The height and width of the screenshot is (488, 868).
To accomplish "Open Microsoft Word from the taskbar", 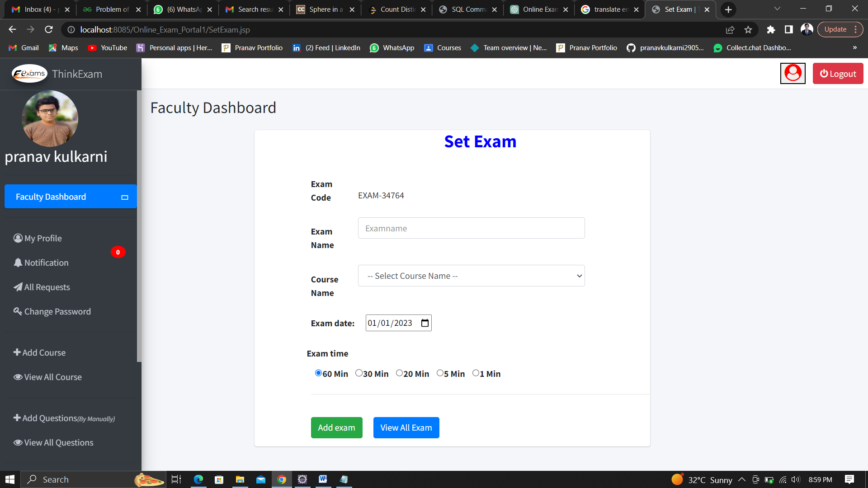I will [323, 479].
